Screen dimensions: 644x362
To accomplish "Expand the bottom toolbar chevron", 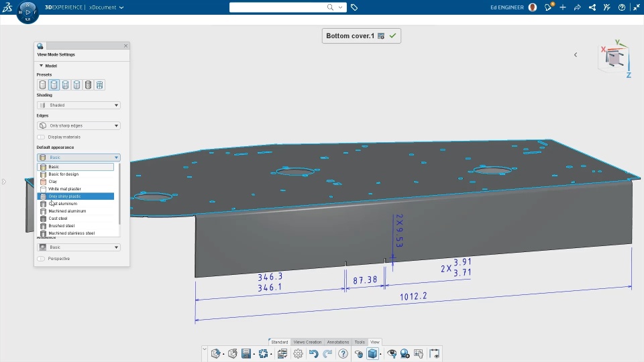I will [x=205, y=349].
